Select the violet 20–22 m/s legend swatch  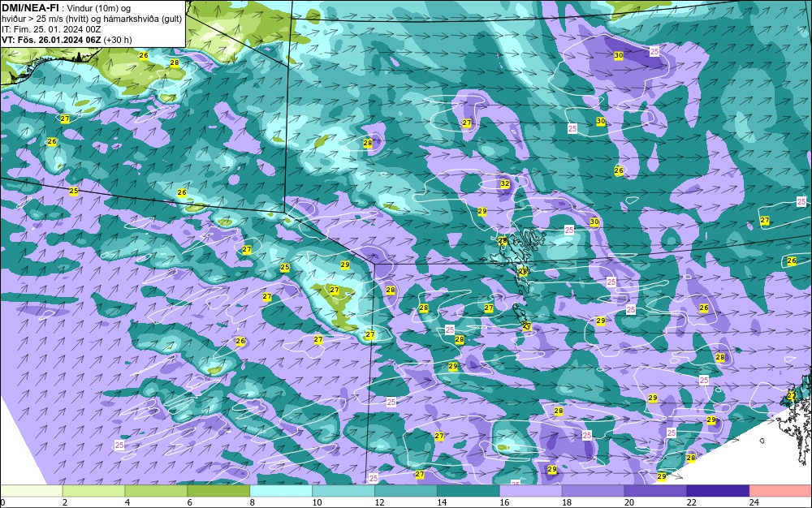[x=655, y=490]
